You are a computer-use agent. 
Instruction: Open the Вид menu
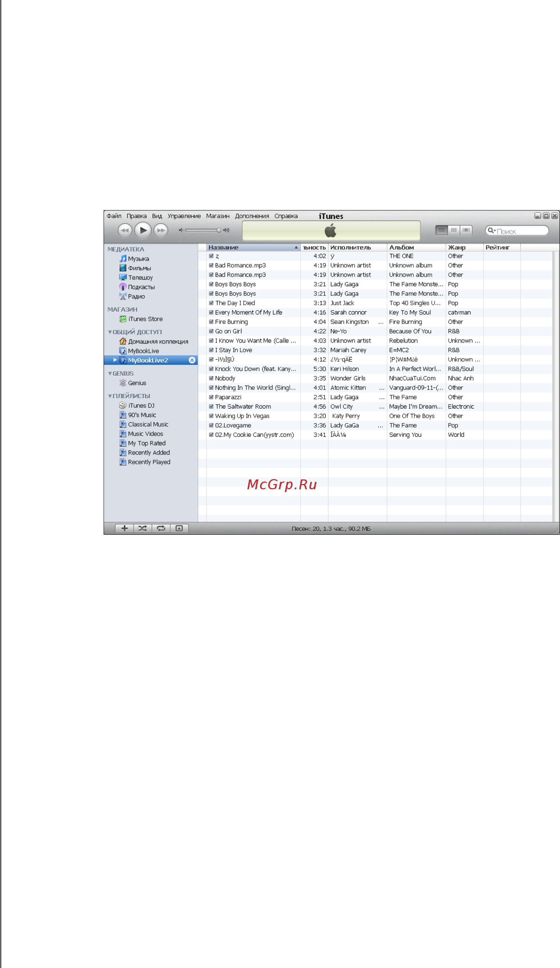click(157, 216)
